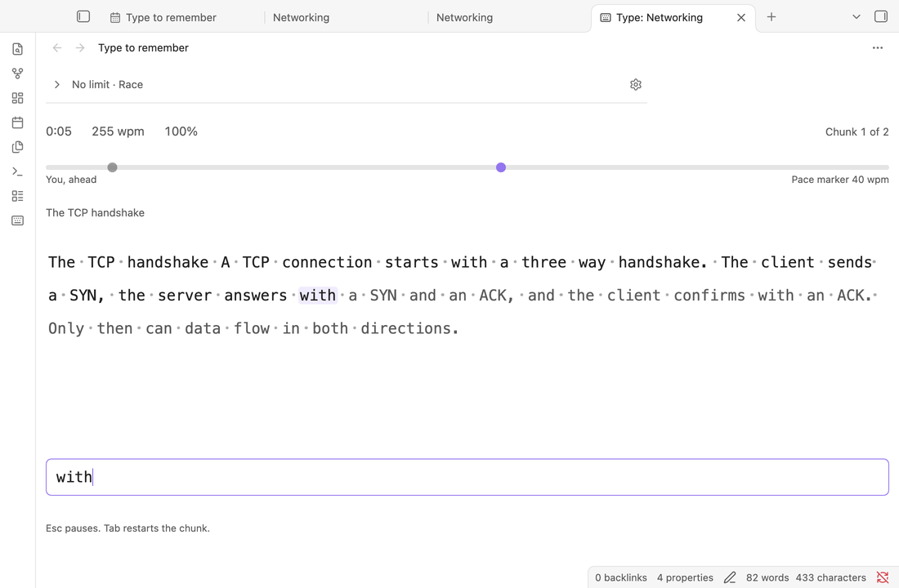Viewport: 899px width, 588px height.
Task: Click '0 backlinks' in status bar
Action: click(621, 577)
